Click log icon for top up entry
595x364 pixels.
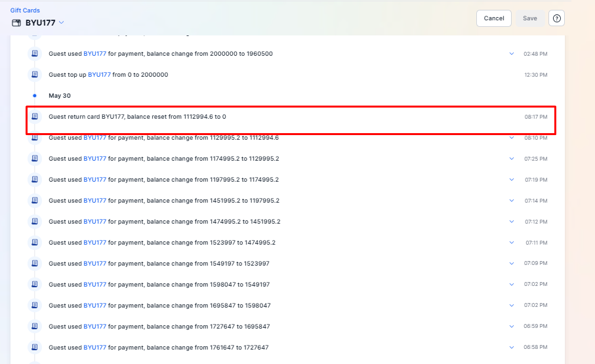click(35, 75)
